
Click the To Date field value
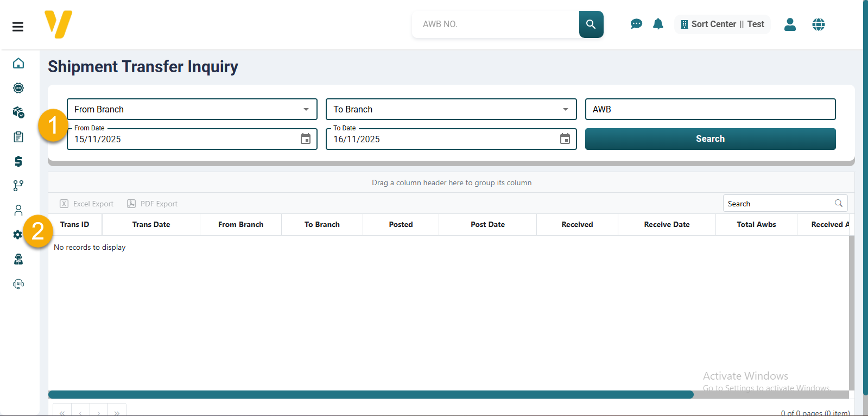[x=357, y=139]
